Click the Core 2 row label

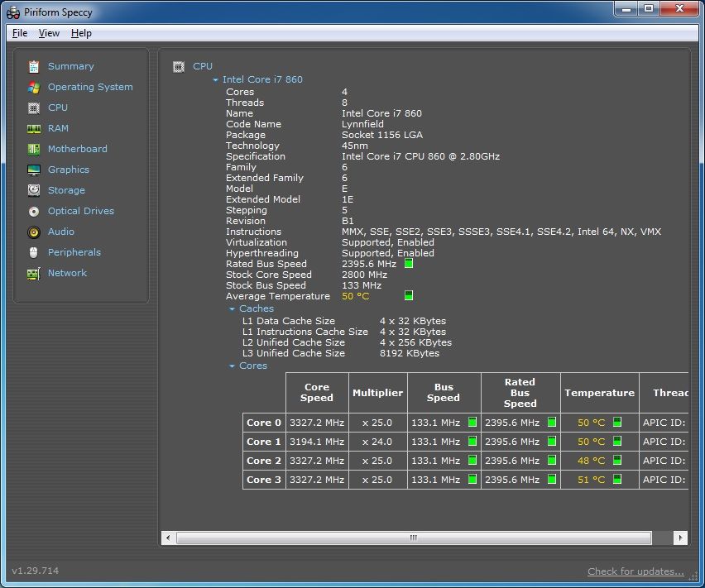point(264,461)
